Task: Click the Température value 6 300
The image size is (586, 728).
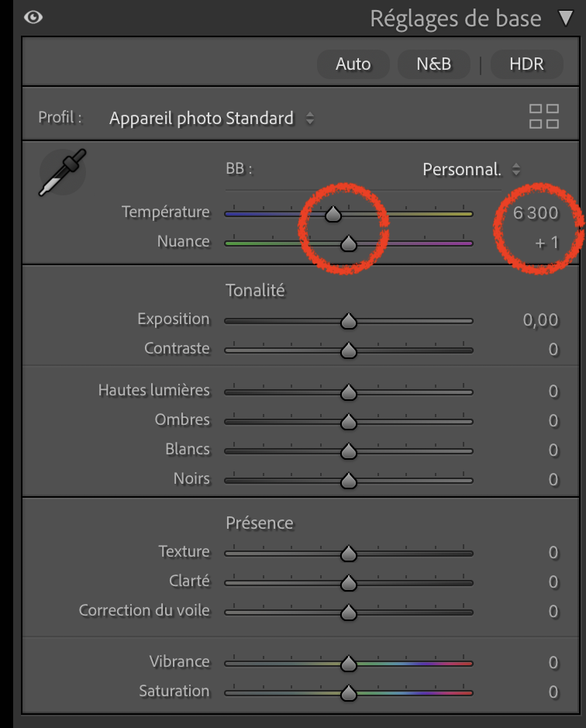Action: click(x=536, y=212)
